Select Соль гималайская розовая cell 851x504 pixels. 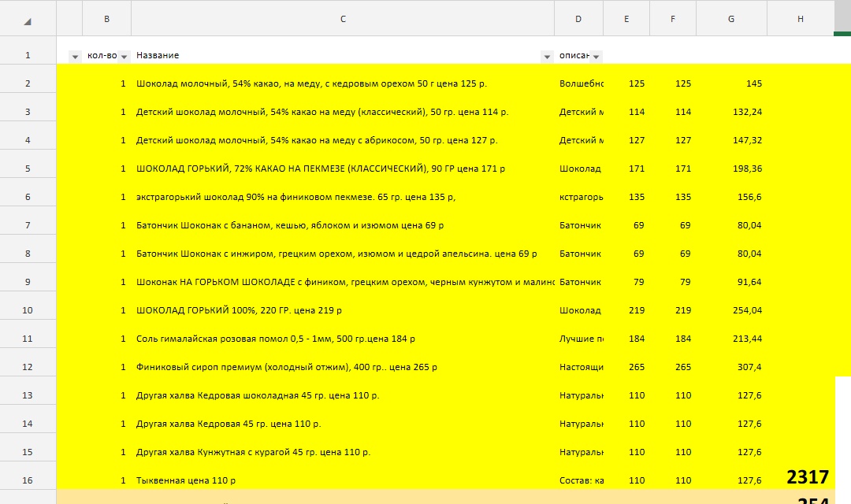point(276,339)
